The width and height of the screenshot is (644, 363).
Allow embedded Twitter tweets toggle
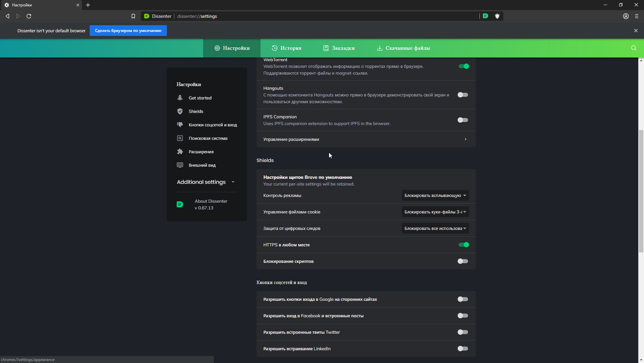[463, 332]
